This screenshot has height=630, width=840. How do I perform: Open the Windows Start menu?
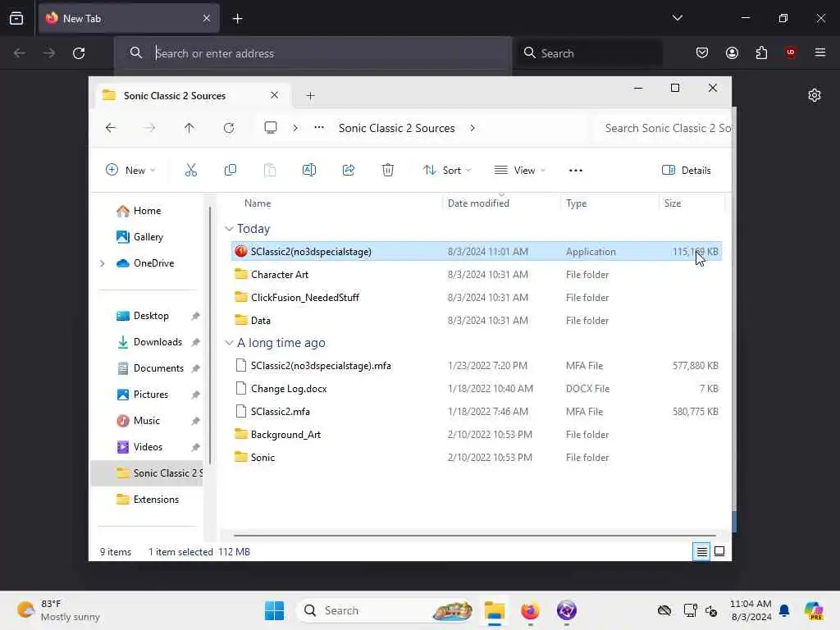[x=274, y=610]
